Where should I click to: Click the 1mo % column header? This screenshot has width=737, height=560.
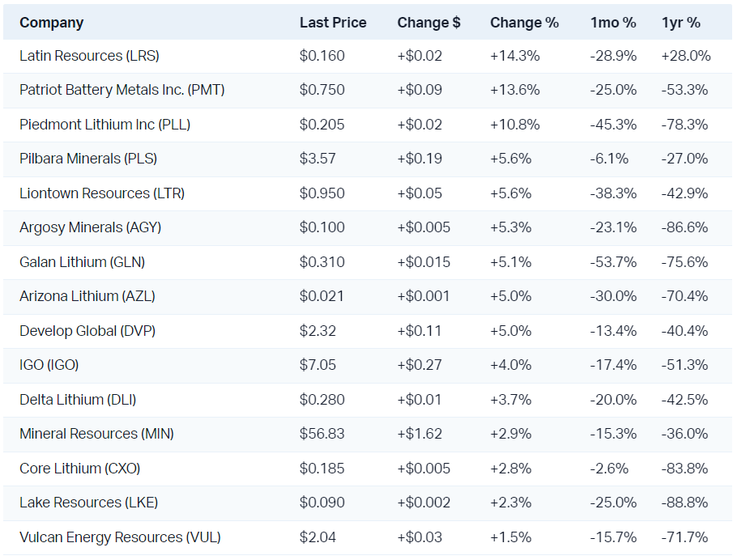[x=613, y=23]
